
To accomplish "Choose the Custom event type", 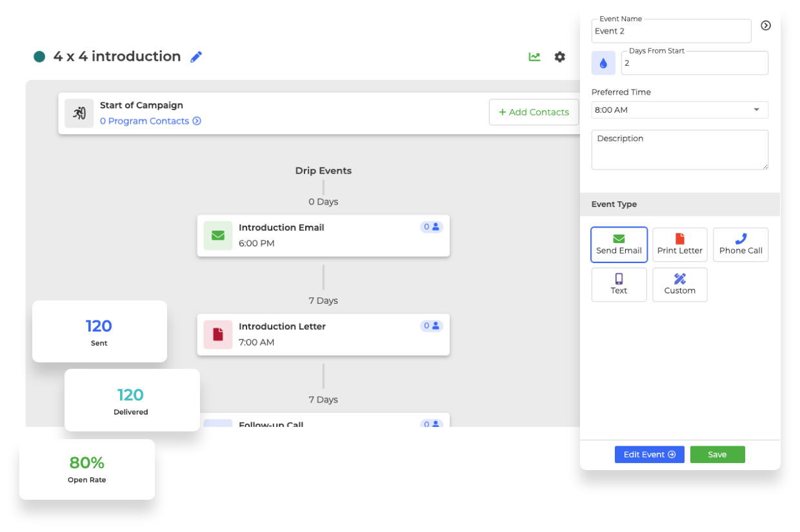I will click(679, 284).
